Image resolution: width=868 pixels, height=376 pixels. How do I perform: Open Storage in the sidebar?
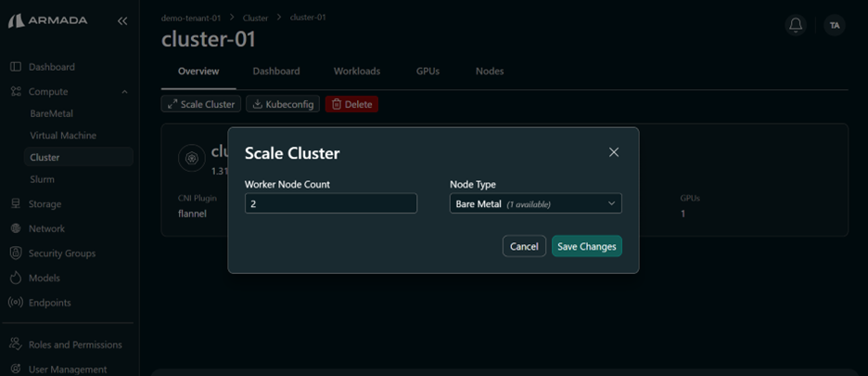(x=45, y=204)
